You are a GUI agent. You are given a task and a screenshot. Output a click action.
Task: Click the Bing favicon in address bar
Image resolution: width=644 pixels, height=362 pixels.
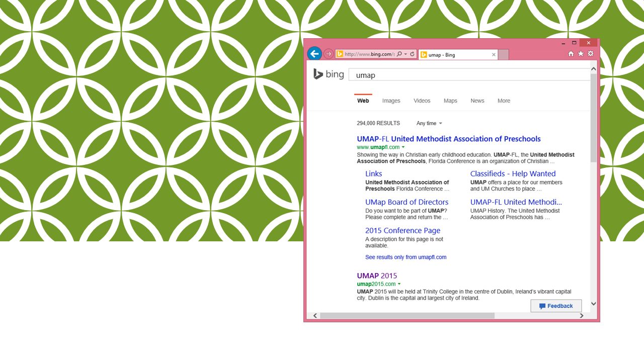pos(340,54)
